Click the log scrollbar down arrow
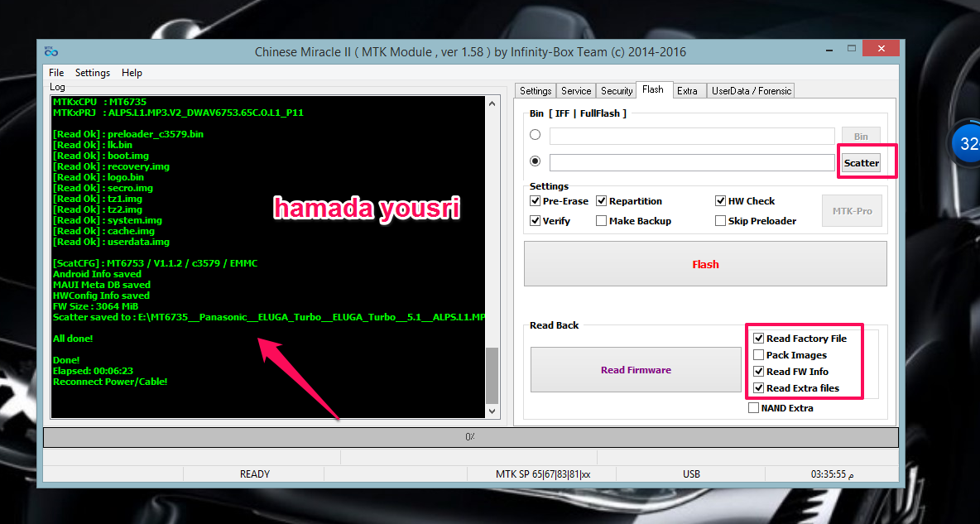 click(x=492, y=411)
